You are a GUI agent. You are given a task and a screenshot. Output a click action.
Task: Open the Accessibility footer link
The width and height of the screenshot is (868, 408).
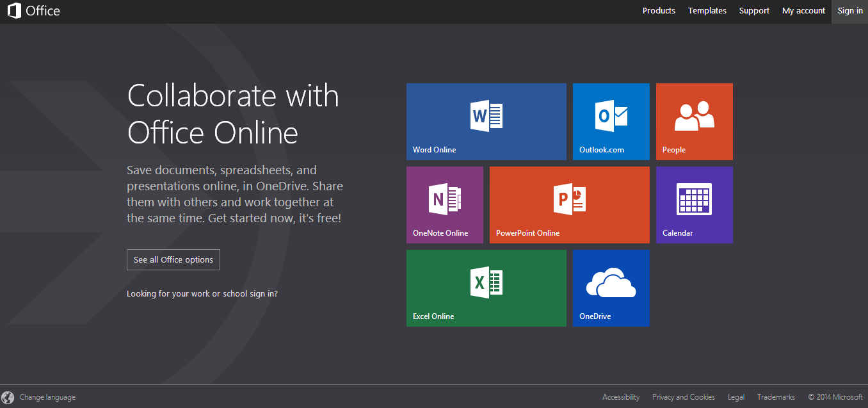tap(621, 397)
